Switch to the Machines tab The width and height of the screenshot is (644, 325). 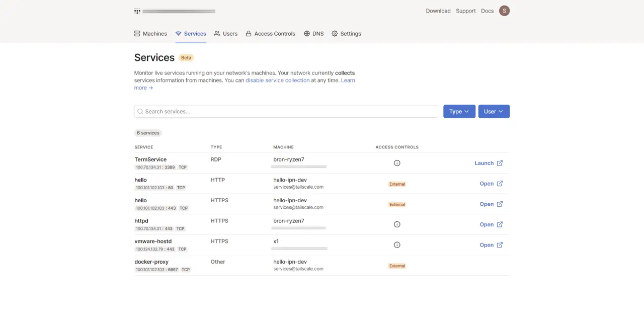150,34
